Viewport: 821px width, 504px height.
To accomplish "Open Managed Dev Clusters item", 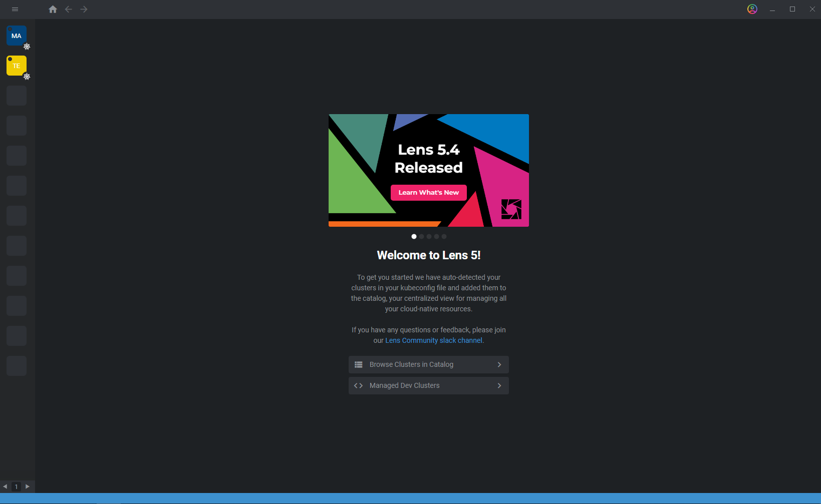I will 429,385.
